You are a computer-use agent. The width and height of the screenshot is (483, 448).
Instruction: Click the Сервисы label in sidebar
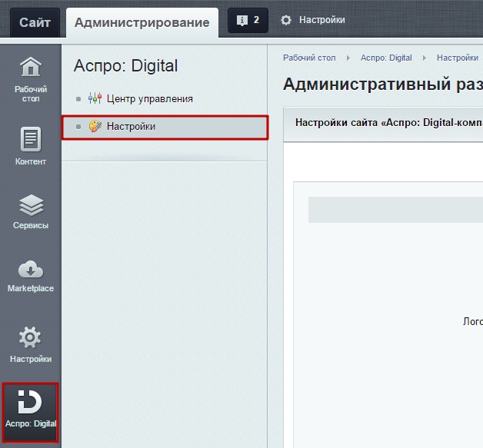(31, 225)
